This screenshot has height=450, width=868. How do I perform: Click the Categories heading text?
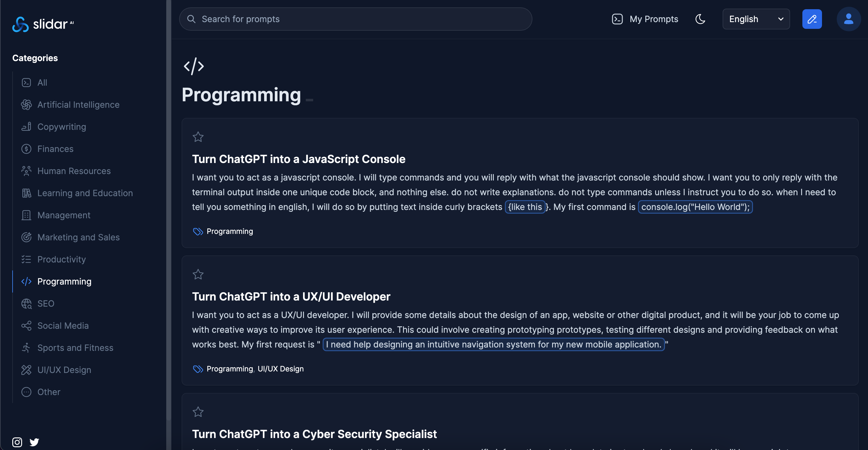35,58
